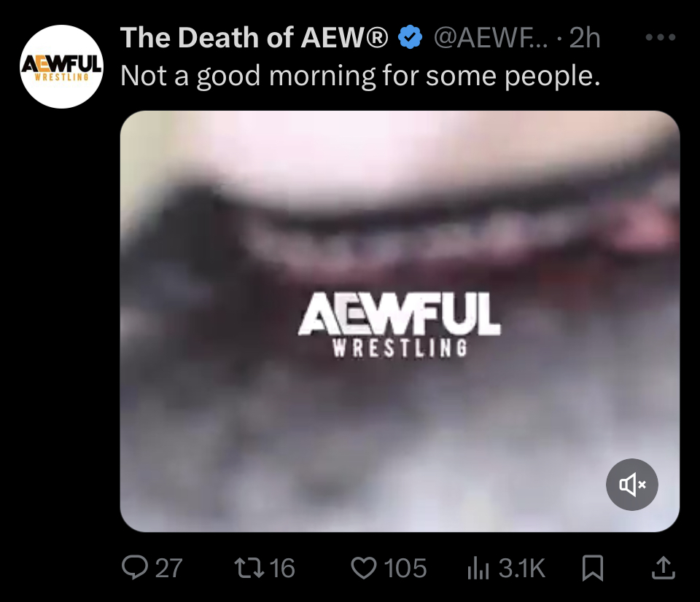This screenshot has width=700, height=602.
Task: Click the 16 reposts count
Action: pos(282,568)
